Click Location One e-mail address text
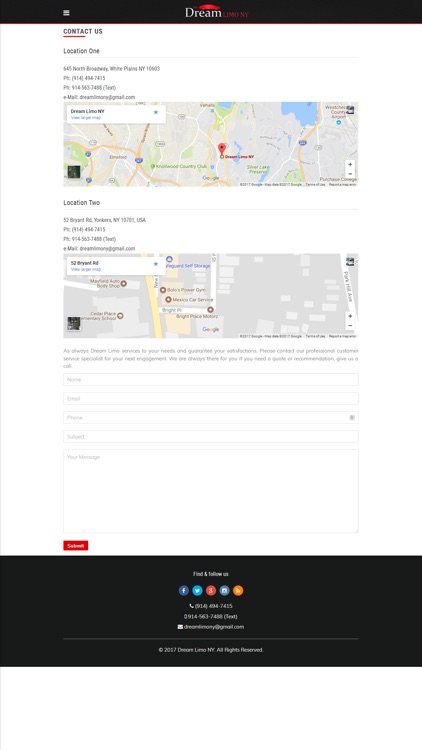Image resolution: width=422 pixels, height=750 pixels. (107, 97)
